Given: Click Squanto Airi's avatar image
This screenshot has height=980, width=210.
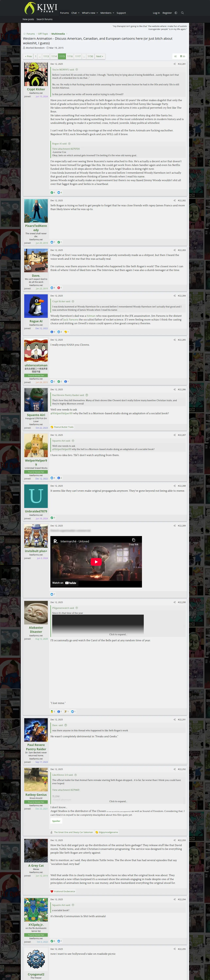Looking at the screenshot, I should pyautogui.click(x=36, y=400).
